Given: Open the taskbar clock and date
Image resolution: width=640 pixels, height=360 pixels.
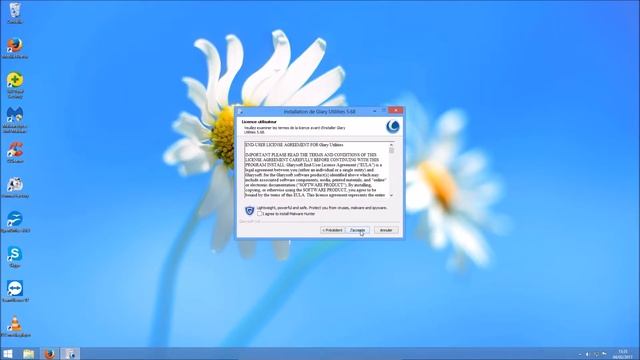Looking at the screenshot, I should (x=623, y=354).
